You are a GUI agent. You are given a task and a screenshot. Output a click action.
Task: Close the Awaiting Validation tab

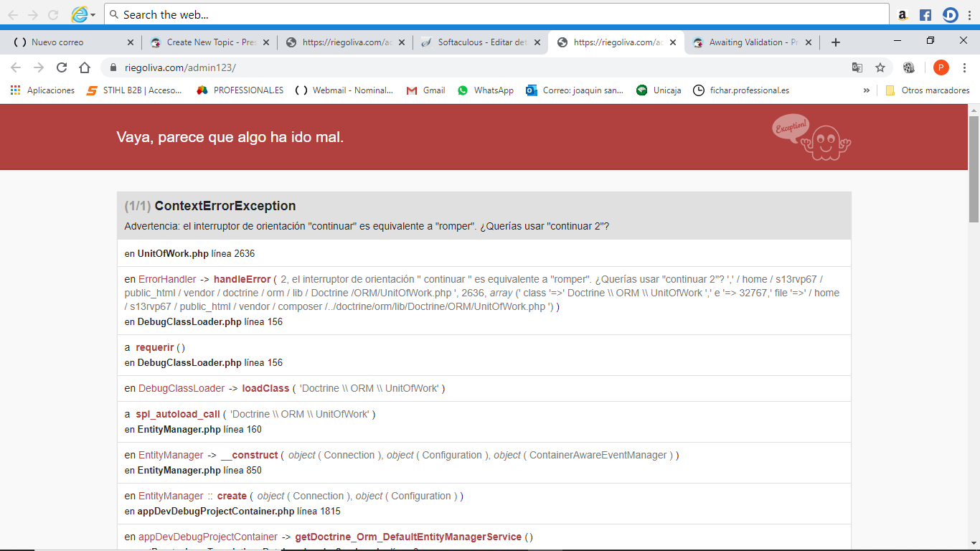pos(809,42)
